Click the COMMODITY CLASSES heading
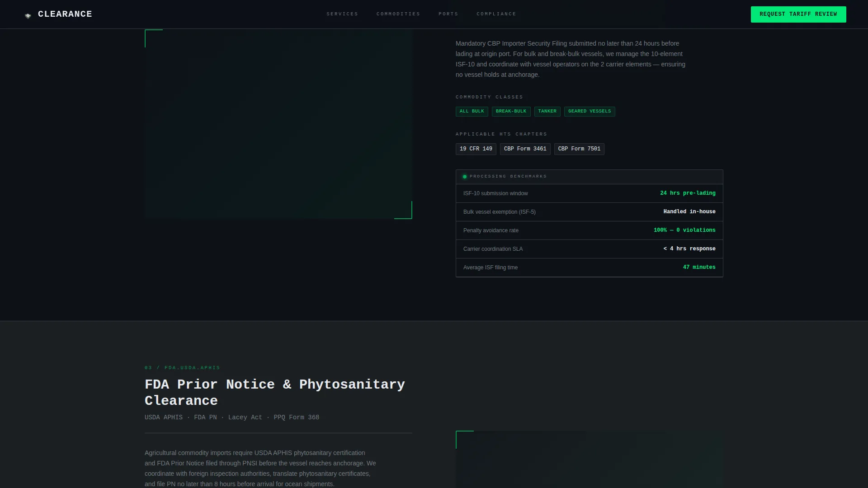The width and height of the screenshot is (868, 488). (489, 97)
